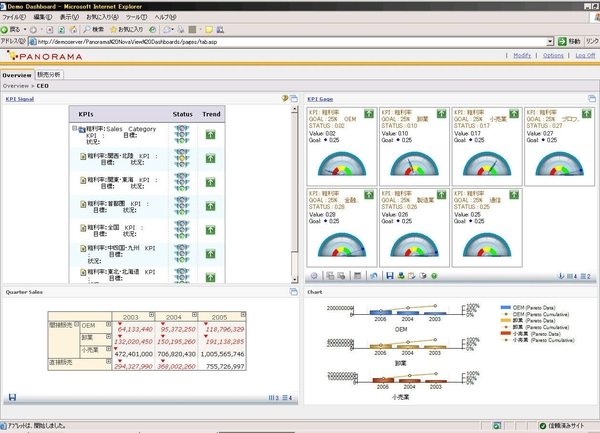Switch to the Overview tab
The image size is (600, 433).
pos(17,75)
